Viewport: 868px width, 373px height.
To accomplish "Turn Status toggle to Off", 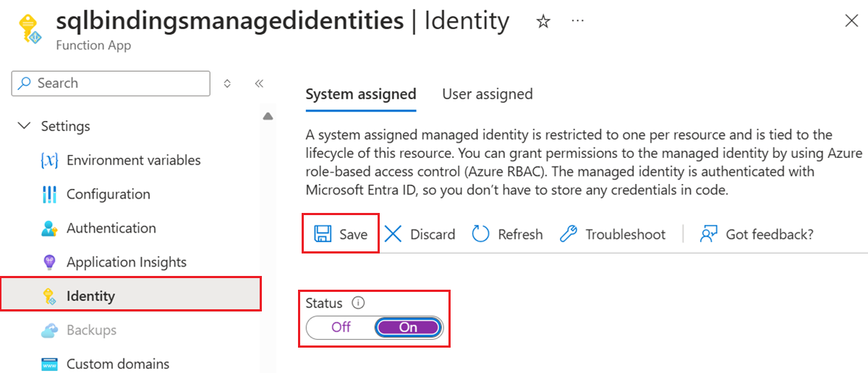I will pos(341,327).
